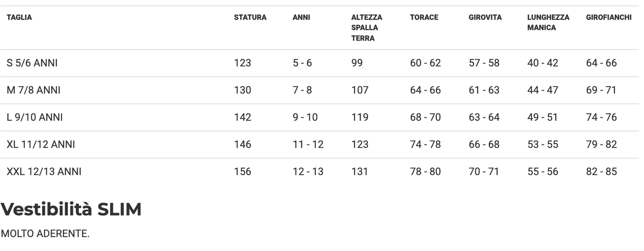The width and height of the screenshot is (644, 251).
Task: Click the MOLTO ADERENTE description text
Action: 45,234
